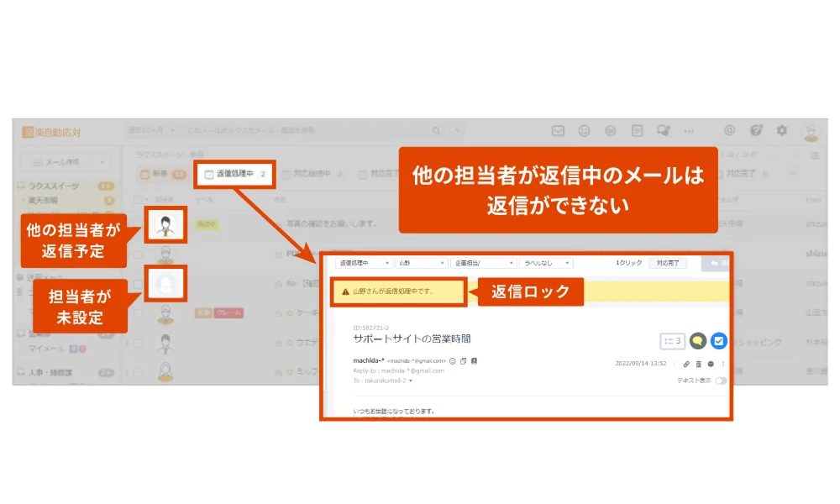
Task: Open the 過去12ヶ月 period dropdown
Action: [151, 130]
